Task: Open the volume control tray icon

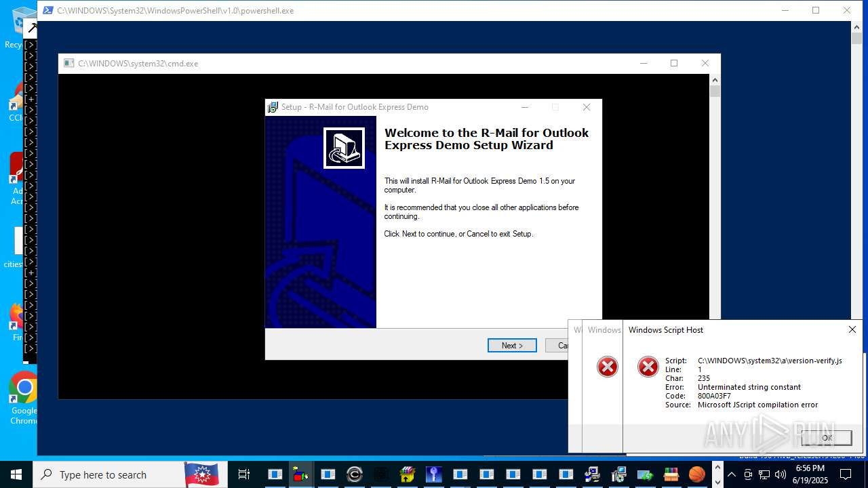Action: click(x=781, y=474)
